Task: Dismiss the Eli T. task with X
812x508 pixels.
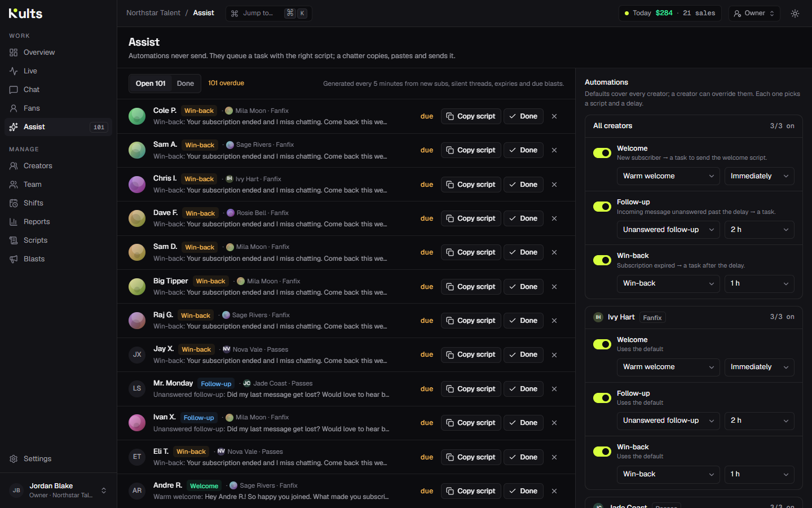Action: (554, 457)
